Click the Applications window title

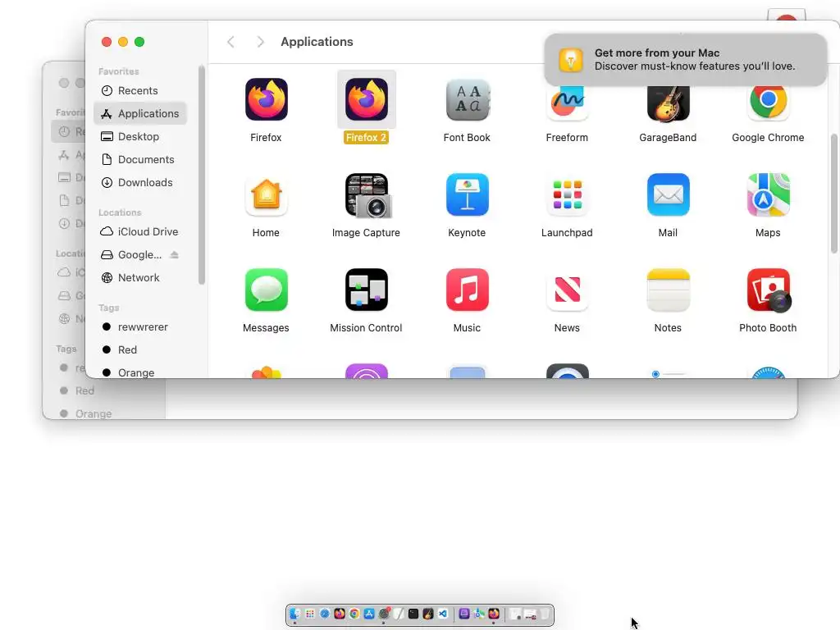[317, 42]
